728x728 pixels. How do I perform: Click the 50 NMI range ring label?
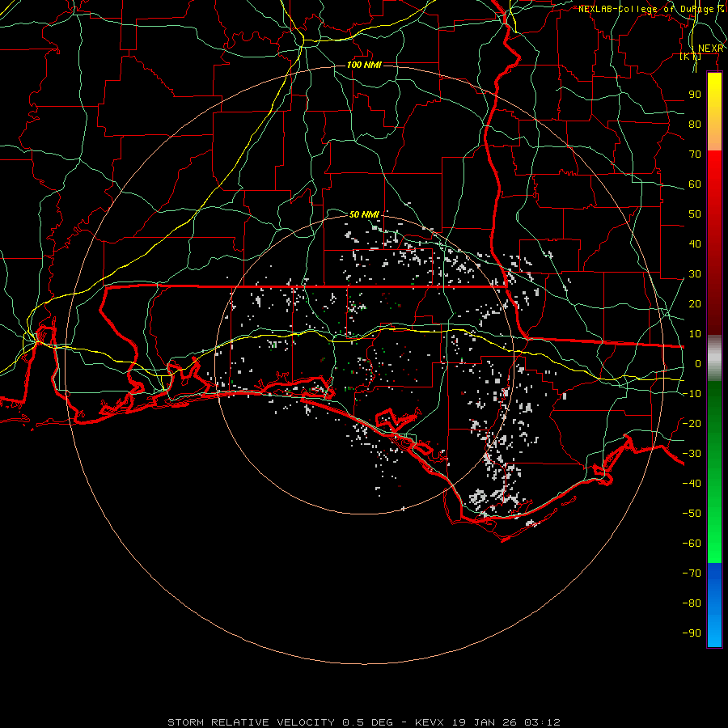[x=364, y=214]
